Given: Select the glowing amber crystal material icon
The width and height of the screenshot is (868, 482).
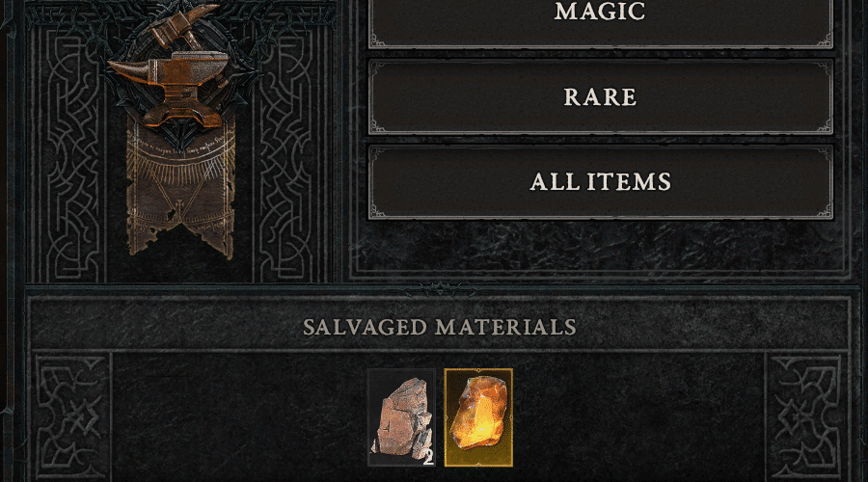Looking at the screenshot, I should (x=478, y=417).
